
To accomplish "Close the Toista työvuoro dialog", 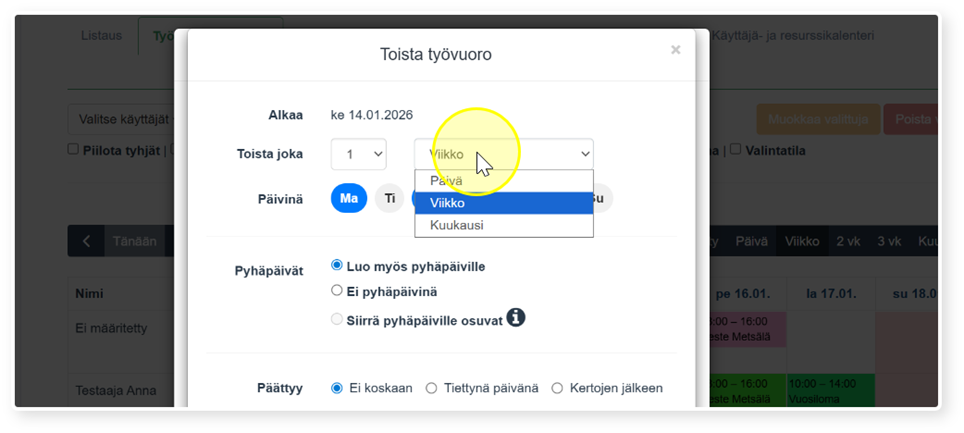I will click(675, 50).
